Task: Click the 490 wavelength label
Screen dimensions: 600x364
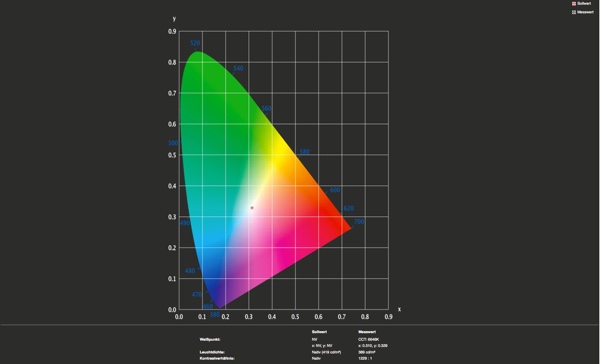Action: pos(185,223)
